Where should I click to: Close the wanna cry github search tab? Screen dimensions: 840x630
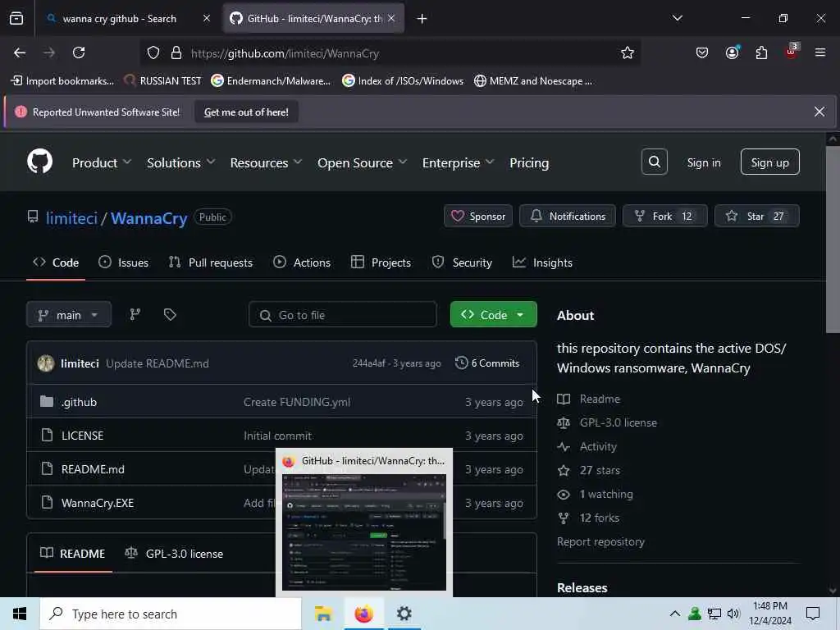coord(206,19)
